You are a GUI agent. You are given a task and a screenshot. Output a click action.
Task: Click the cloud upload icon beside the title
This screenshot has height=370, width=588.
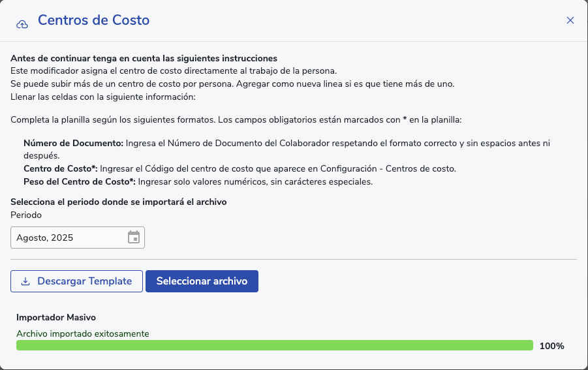[x=22, y=24]
